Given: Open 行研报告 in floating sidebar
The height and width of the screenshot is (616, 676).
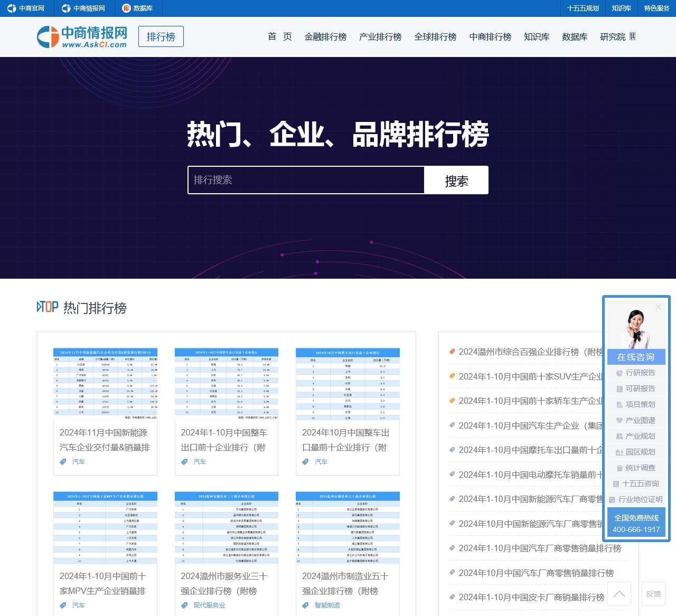Looking at the screenshot, I should [x=636, y=373].
